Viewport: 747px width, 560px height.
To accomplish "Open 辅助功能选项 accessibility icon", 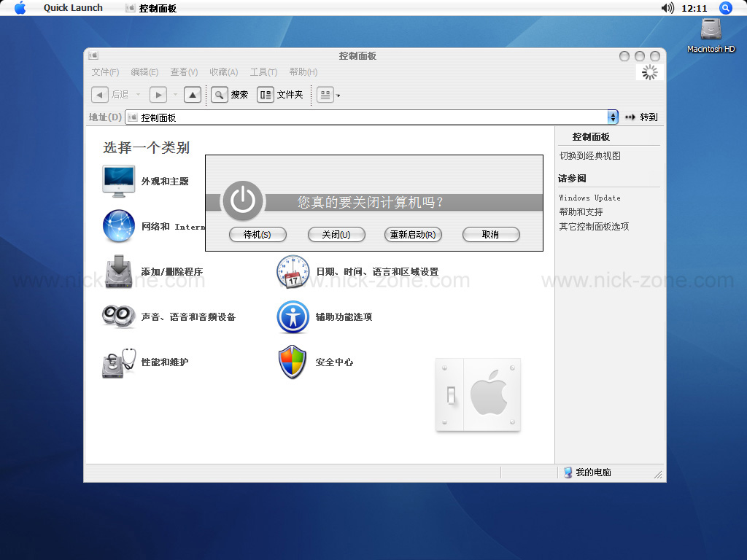I will click(293, 316).
